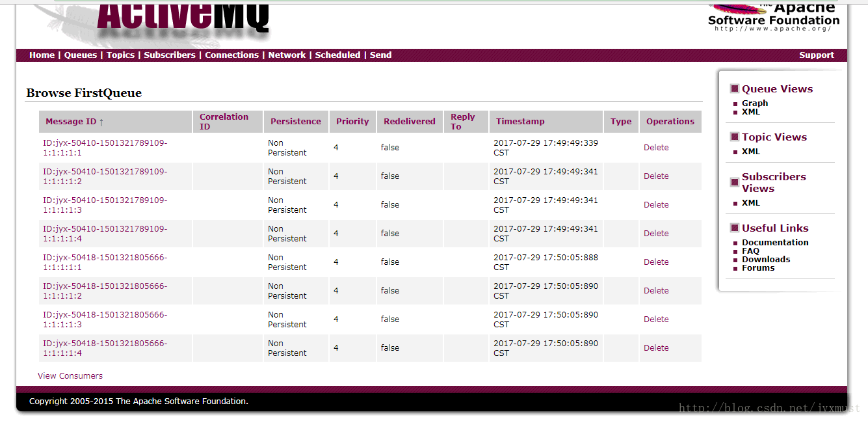Delete message jyx-50410 ending 1:1:1:1:2
The image size is (868, 421).
point(656,176)
